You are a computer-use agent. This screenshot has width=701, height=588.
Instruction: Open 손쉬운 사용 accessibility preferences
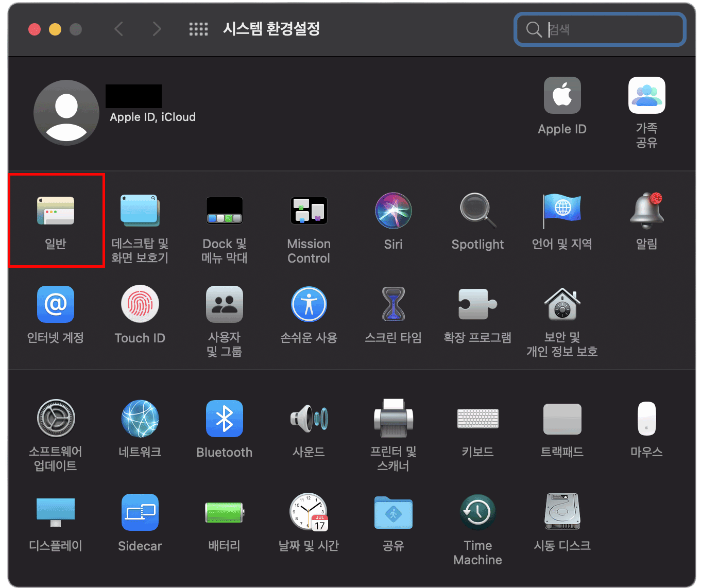coord(309,304)
